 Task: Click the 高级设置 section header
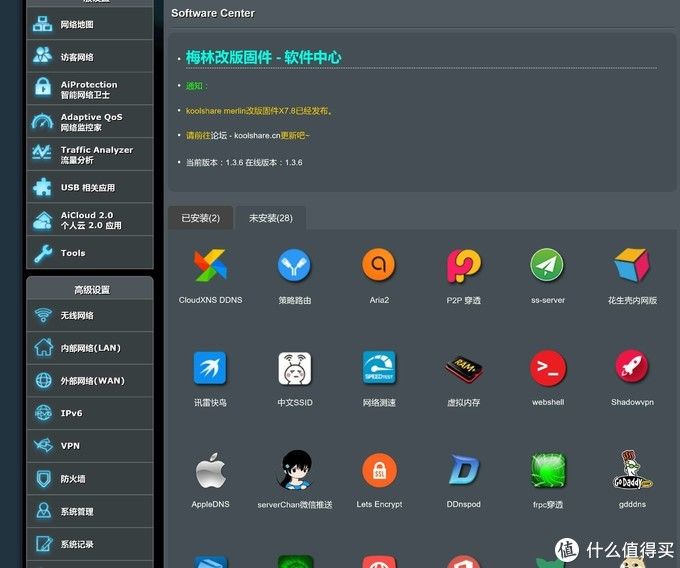92,290
